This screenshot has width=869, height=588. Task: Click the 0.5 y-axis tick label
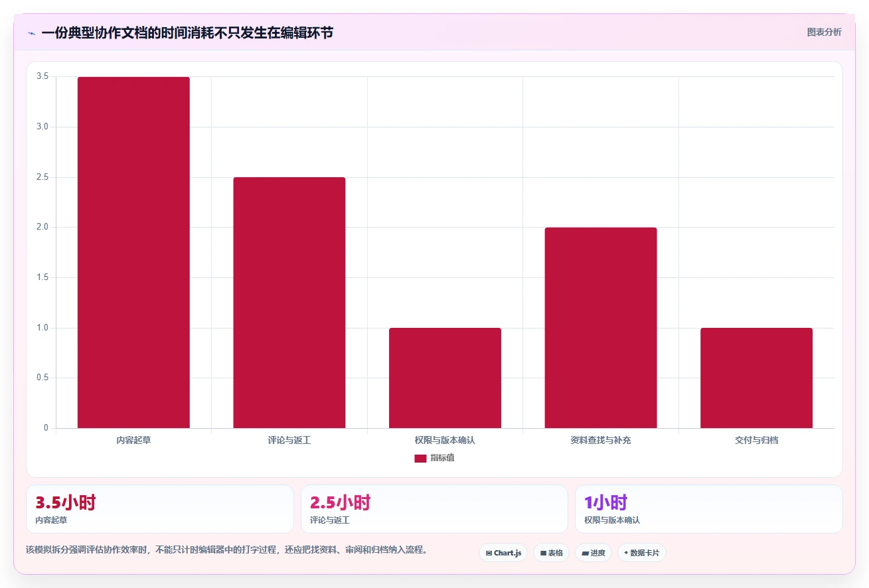[42, 378]
